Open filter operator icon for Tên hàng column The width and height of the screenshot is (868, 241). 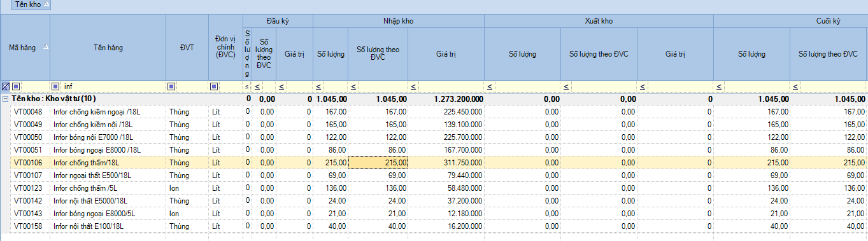(x=55, y=86)
